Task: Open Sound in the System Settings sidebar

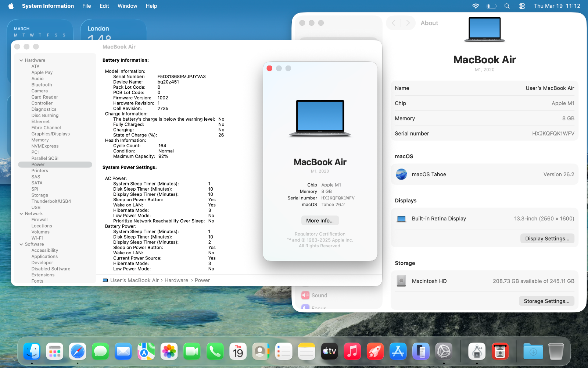Action: (x=314, y=296)
